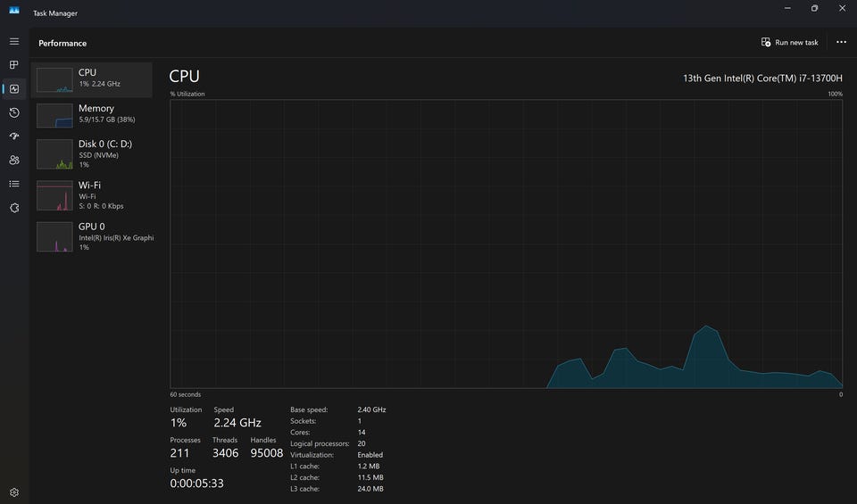The image size is (857, 504).
Task: Select the Memory performance item
Action: point(91,115)
